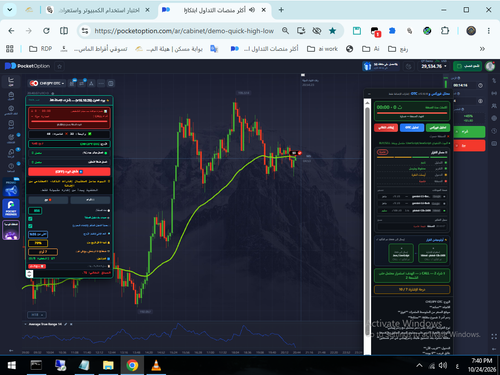500x375 pixels.
Task: Open the user profile avatar
Action: click(490, 66)
